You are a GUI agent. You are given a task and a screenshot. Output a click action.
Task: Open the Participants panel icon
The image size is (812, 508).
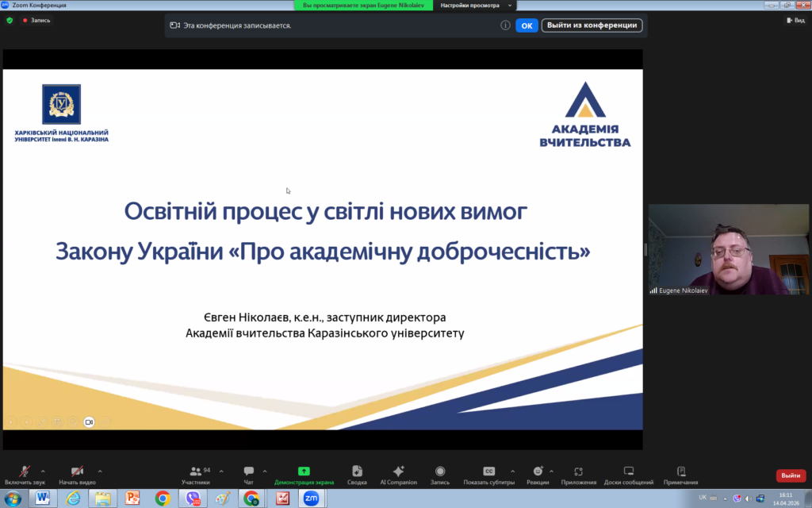point(195,471)
